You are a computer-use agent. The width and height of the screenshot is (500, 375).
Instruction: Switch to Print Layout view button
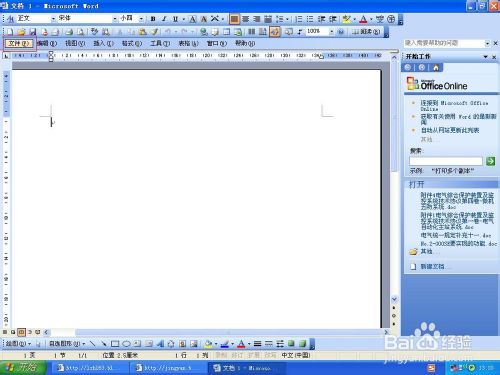coord(21,332)
